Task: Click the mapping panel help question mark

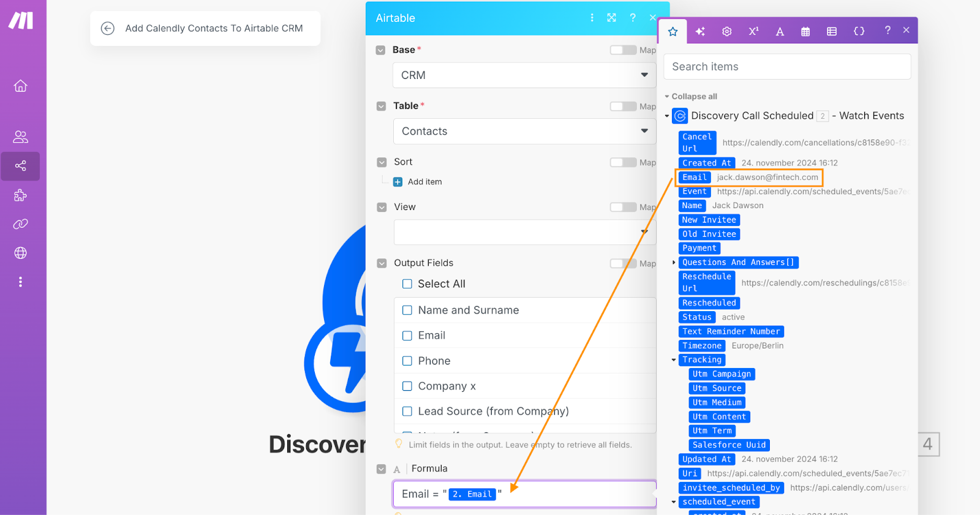Action: (888, 30)
